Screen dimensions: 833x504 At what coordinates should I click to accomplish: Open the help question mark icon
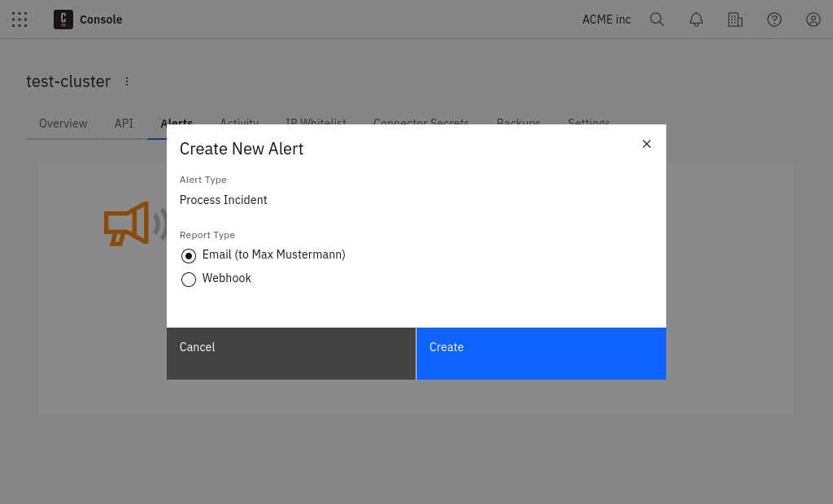(774, 20)
